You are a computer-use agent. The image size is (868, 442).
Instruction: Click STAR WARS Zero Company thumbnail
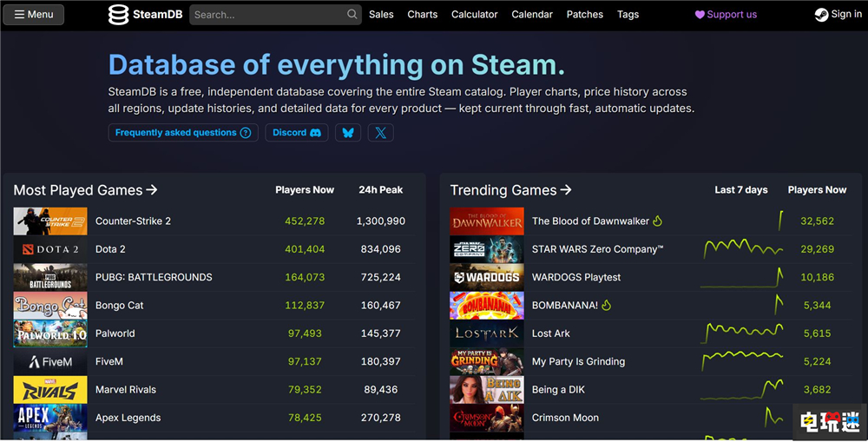click(487, 249)
